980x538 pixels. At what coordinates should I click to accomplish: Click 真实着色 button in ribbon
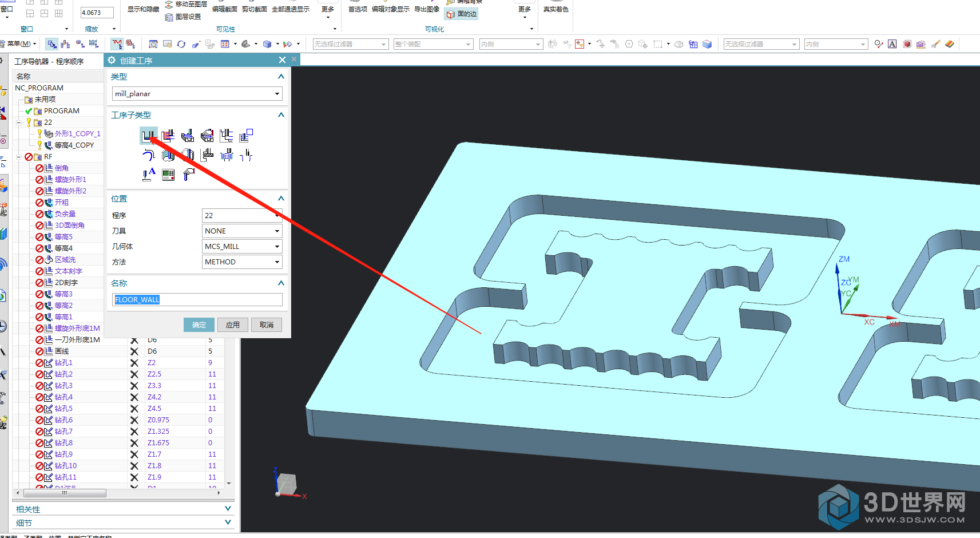[556, 9]
